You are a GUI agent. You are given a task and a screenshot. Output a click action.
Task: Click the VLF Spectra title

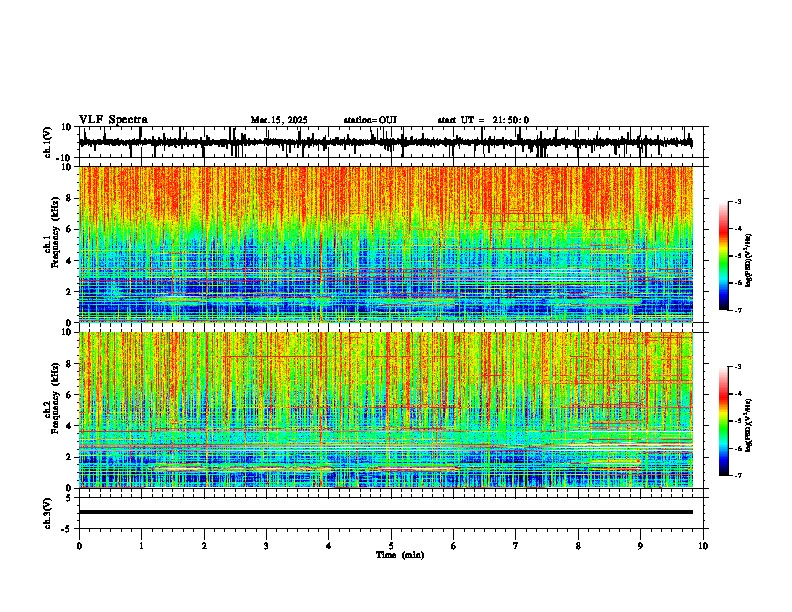click(x=113, y=120)
